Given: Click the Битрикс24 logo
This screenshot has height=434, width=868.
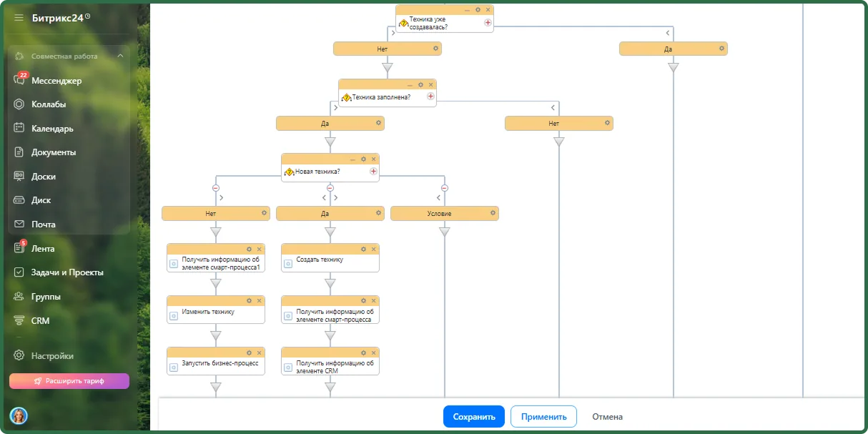Looking at the screenshot, I should 58,18.
